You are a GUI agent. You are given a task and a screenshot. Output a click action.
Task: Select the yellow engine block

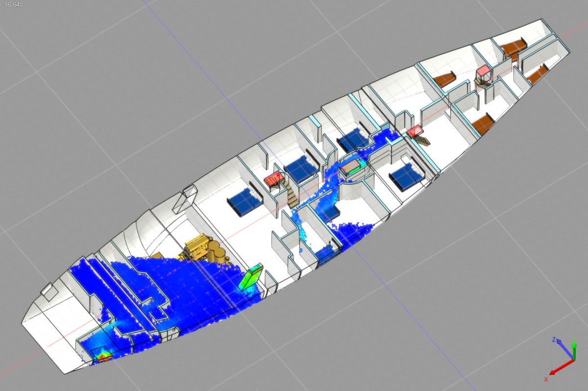tap(196, 250)
